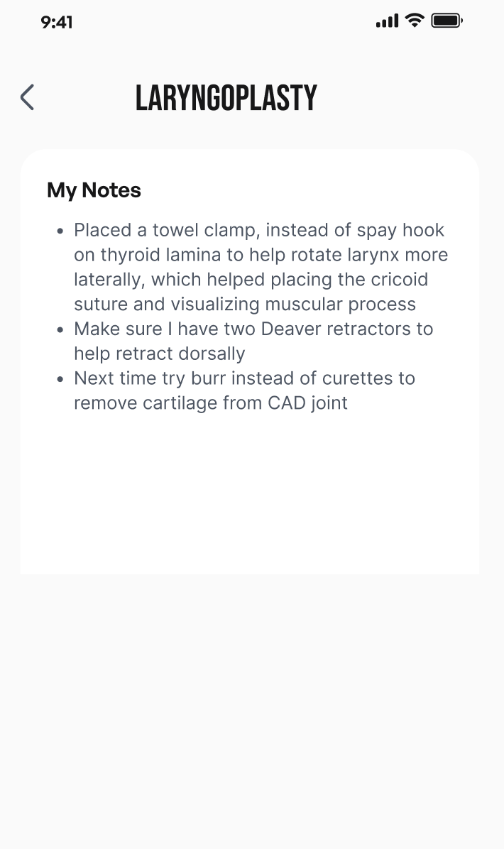This screenshot has height=849, width=504.
Task: Click the word "Deaver" in second note
Action: coord(291,329)
